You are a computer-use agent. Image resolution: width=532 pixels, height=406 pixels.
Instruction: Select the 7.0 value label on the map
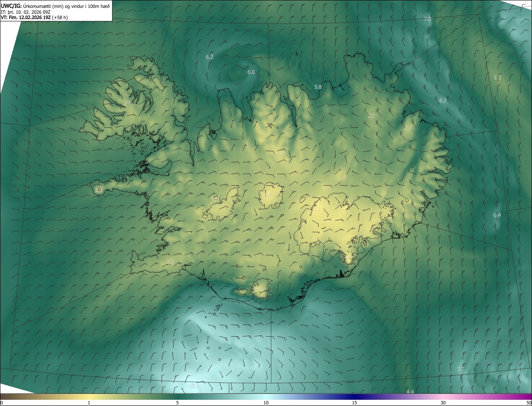pos(428,19)
